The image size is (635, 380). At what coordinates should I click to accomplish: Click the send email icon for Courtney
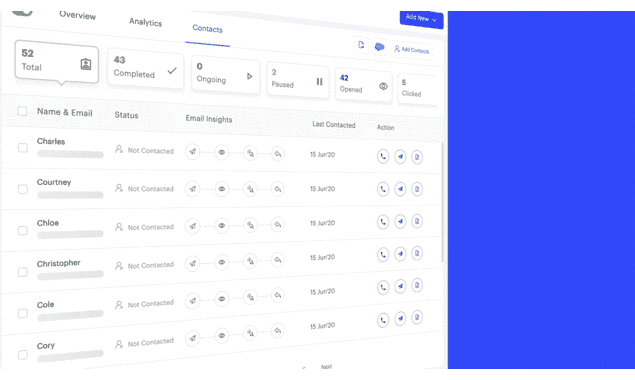[x=400, y=189]
